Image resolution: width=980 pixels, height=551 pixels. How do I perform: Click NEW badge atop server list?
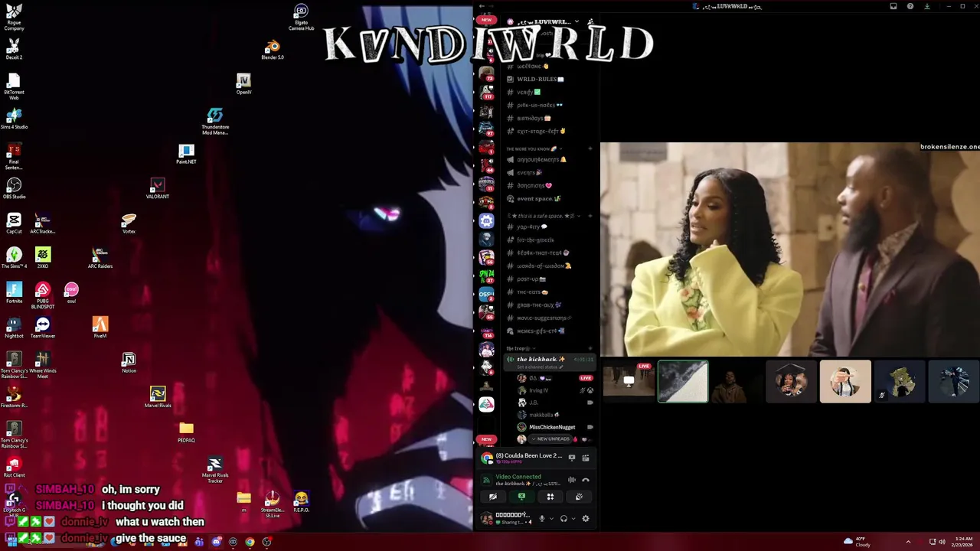[x=486, y=20]
